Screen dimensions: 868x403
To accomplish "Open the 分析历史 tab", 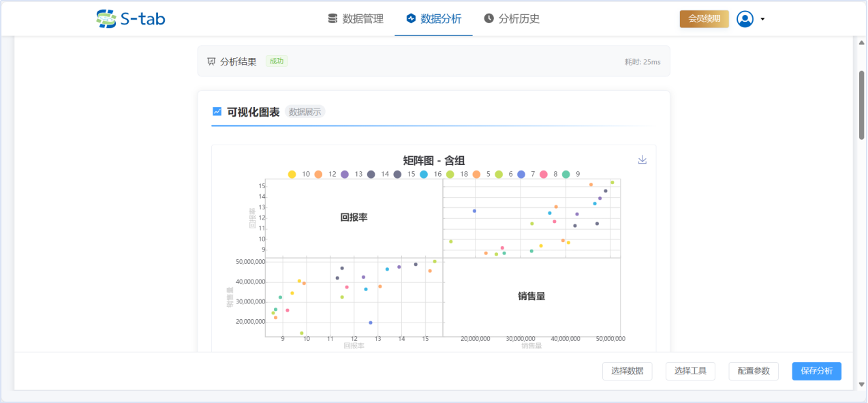I will click(512, 18).
